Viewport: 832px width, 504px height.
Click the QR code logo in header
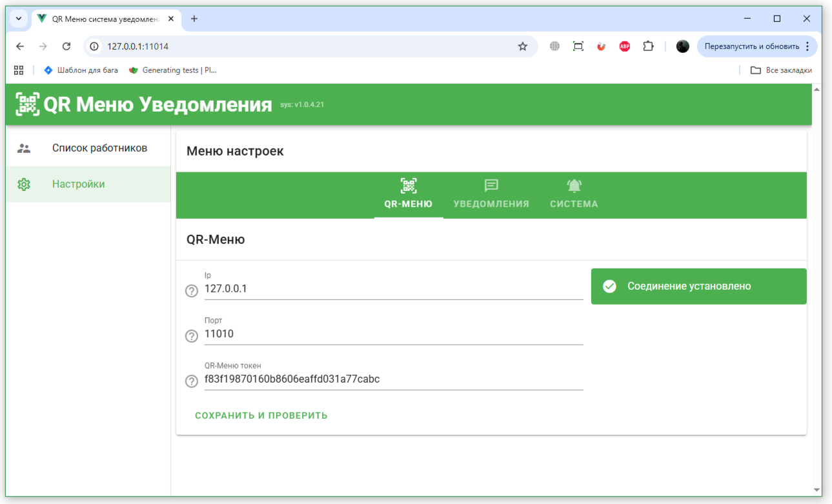tap(28, 104)
